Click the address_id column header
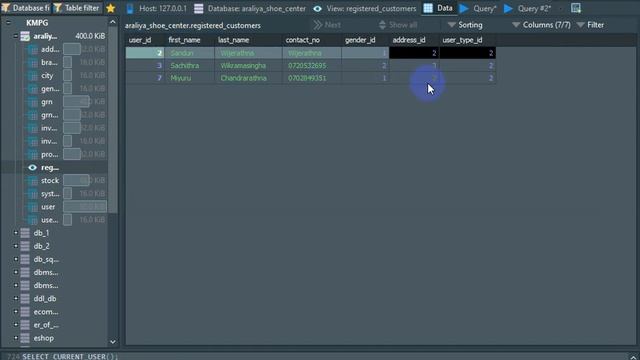640x360 pixels. (414, 40)
